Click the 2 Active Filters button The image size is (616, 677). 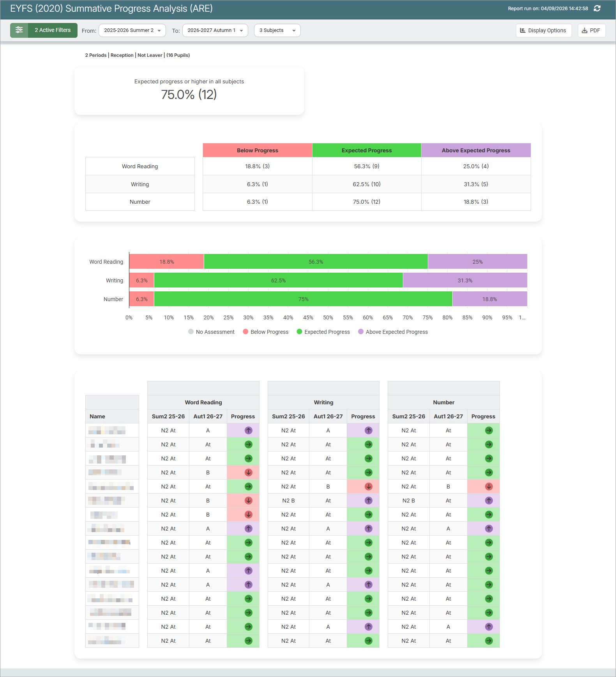[53, 30]
